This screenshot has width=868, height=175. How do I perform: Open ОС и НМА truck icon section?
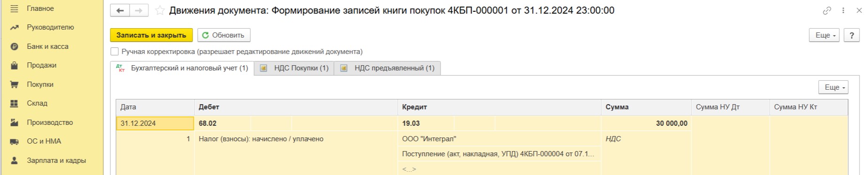[x=15, y=141]
